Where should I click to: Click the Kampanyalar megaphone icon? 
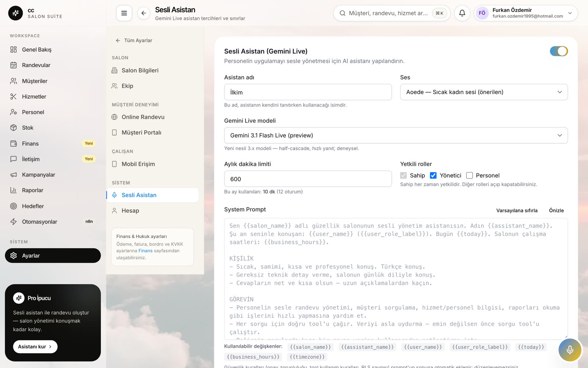pyautogui.click(x=14, y=175)
